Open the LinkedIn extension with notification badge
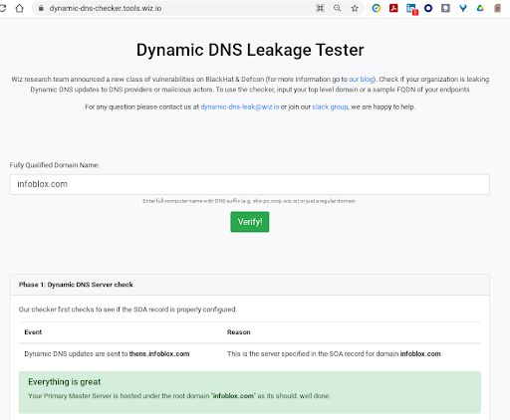Viewport: 510px width, 420px height. point(411,9)
